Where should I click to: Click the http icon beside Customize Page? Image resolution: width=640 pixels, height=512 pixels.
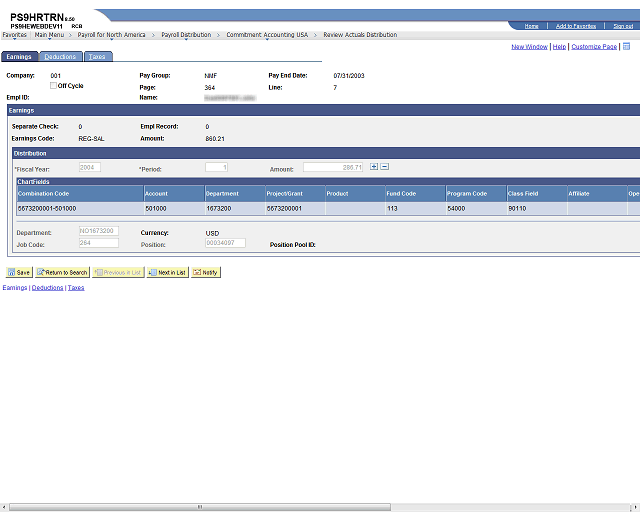point(627,46)
